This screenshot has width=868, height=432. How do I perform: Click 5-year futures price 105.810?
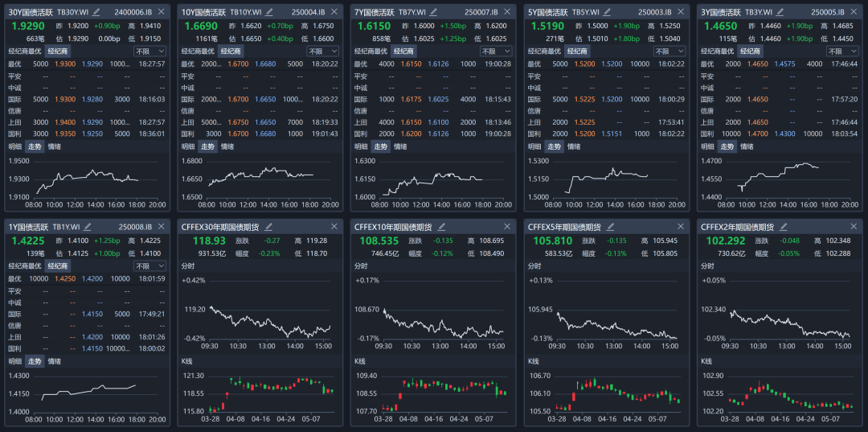click(x=552, y=241)
